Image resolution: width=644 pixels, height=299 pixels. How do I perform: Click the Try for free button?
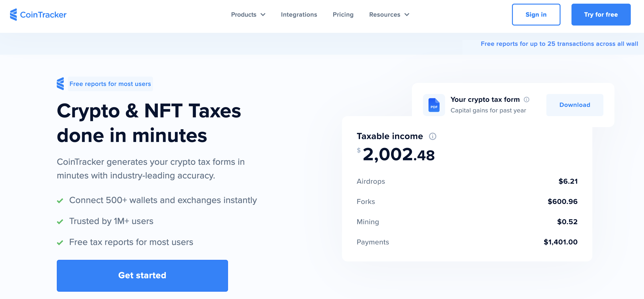tap(601, 14)
